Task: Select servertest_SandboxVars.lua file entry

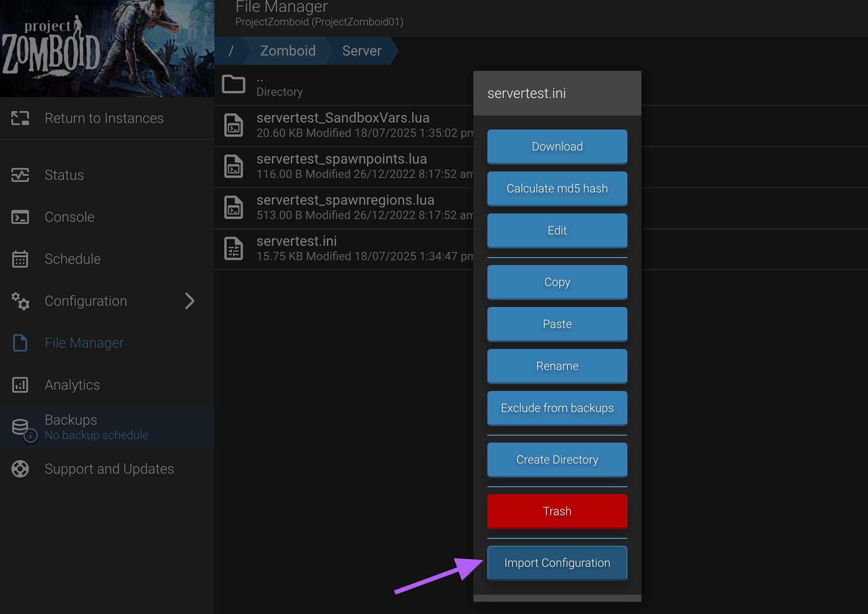Action: tap(343, 118)
